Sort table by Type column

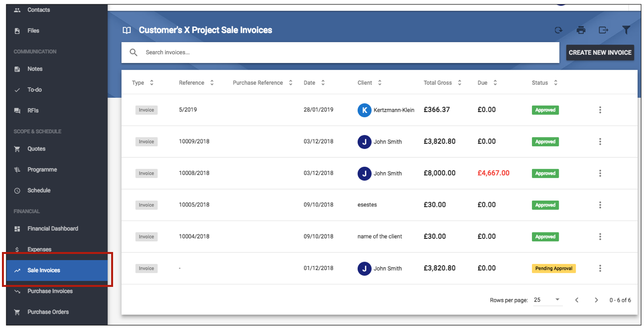pyautogui.click(x=143, y=83)
